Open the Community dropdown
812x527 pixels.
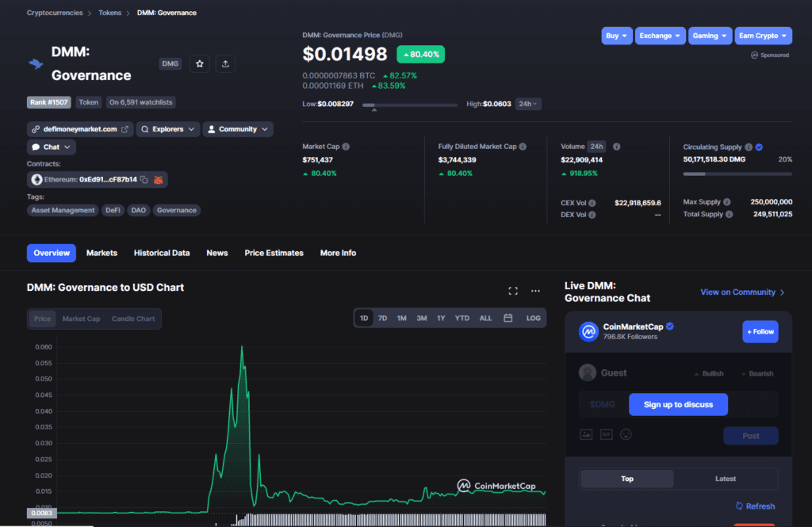tap(238, 129)
